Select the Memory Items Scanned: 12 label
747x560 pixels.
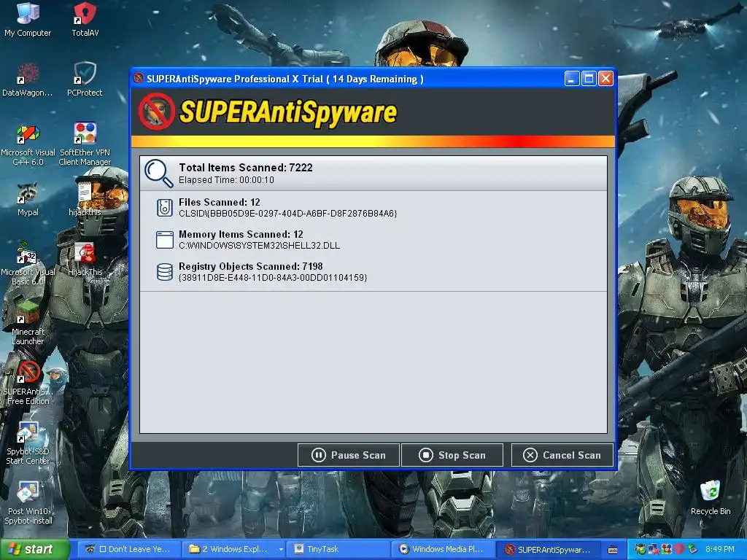point(241,234)
